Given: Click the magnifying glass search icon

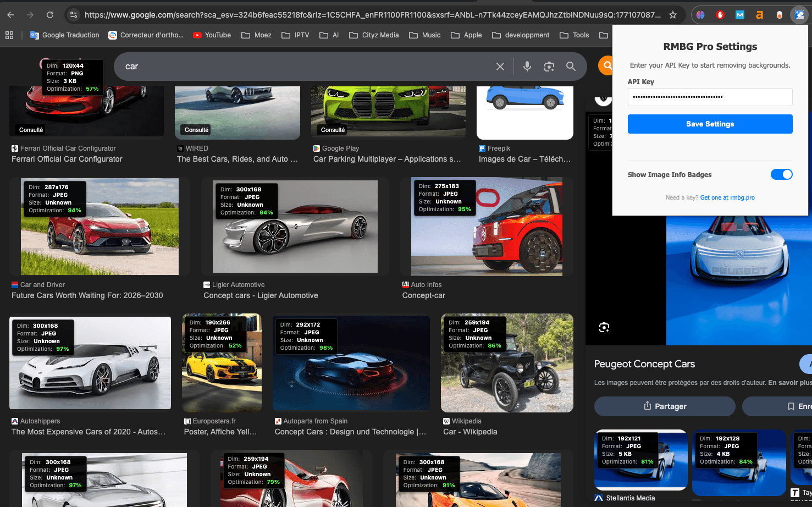Looking at the screenshot, I should click(x=571, y=66).
